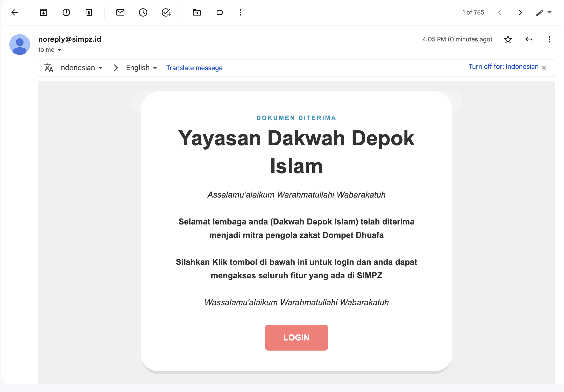564x392 pixels.
Task: Snooze this email with clock icon
Action: pos(143,12)
